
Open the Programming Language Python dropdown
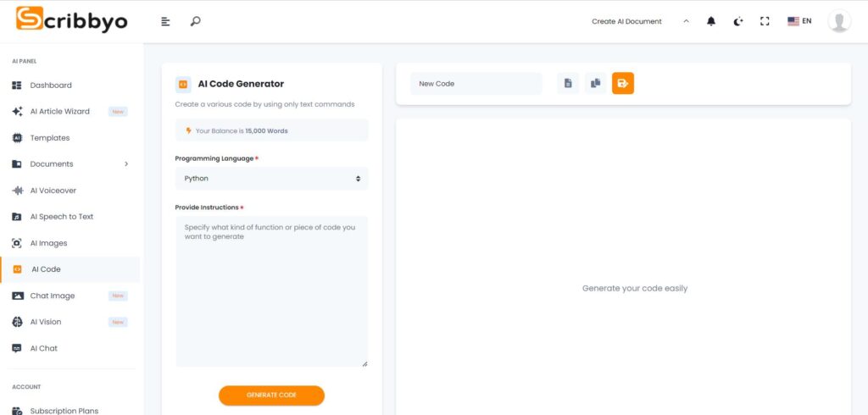(271, 179)
